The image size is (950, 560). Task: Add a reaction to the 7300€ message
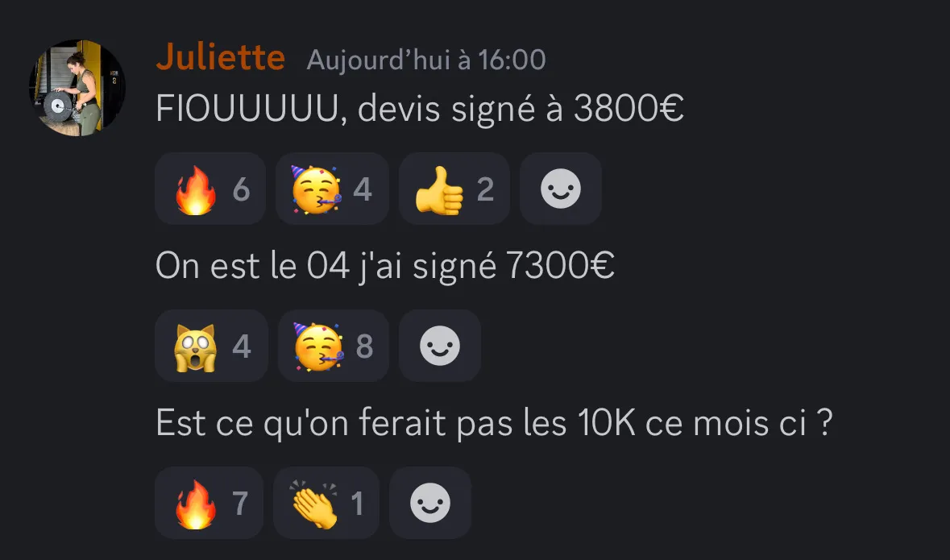[x=440, y=346]
